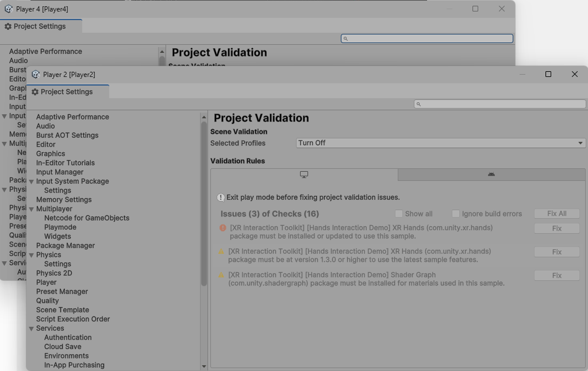The width and height of the screenshot is (588, 371).
Task: Click the gear icon on Player 2's Project Settings tab
Action: [36, 91]
